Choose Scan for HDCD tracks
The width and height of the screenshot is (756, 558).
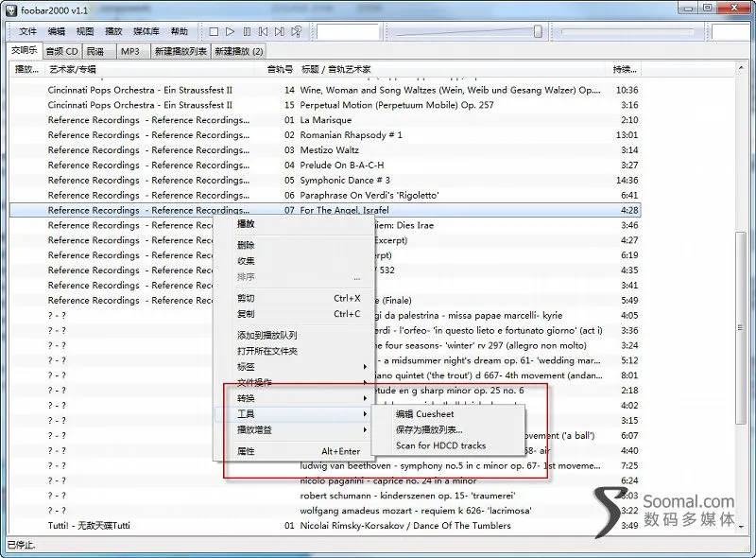click(x=448, y=445)
